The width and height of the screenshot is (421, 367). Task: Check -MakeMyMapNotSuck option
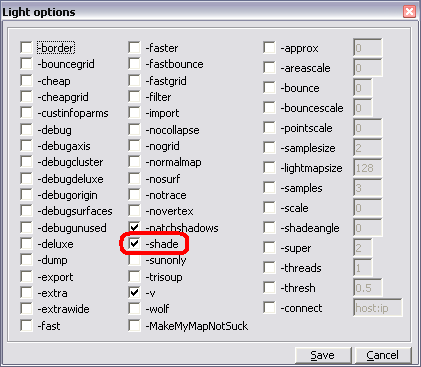click(x=134, y=325)
